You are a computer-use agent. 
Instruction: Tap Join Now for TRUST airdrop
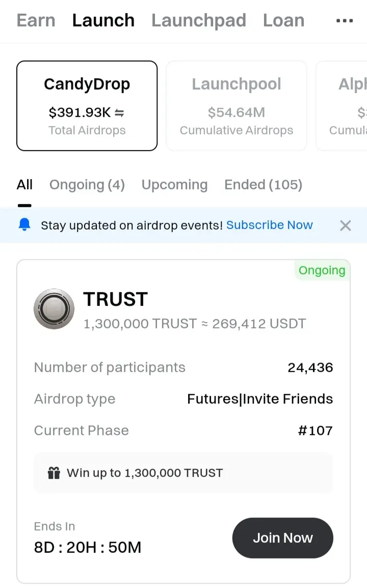pos(282,538)
